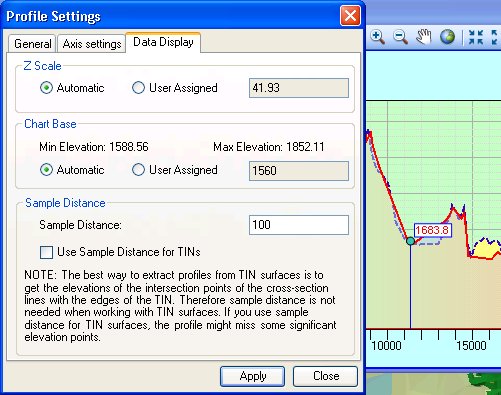Click the teal profile point marker

(411, 241)
